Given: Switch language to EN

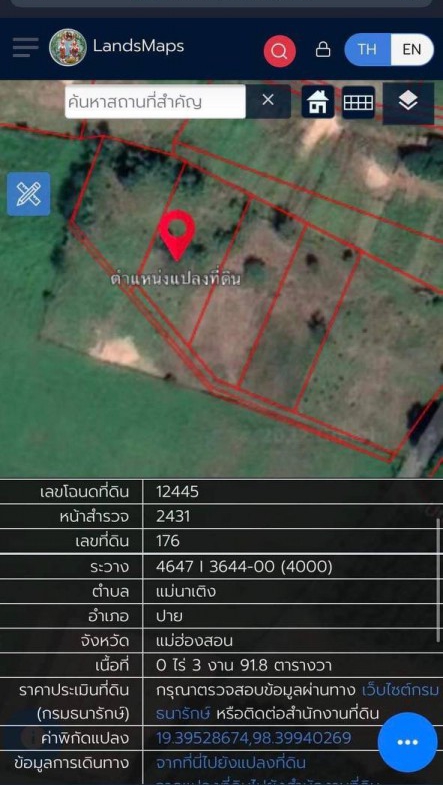Looking at the screenshot, I should click(x=411, y=50).
